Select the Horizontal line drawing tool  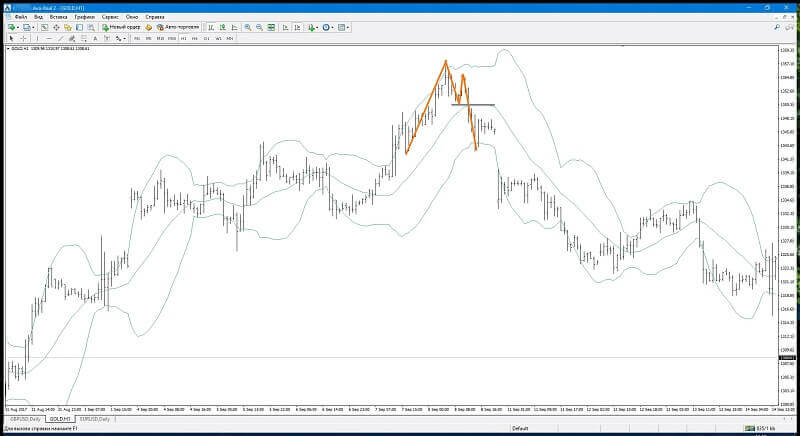(x=48, y=38)
